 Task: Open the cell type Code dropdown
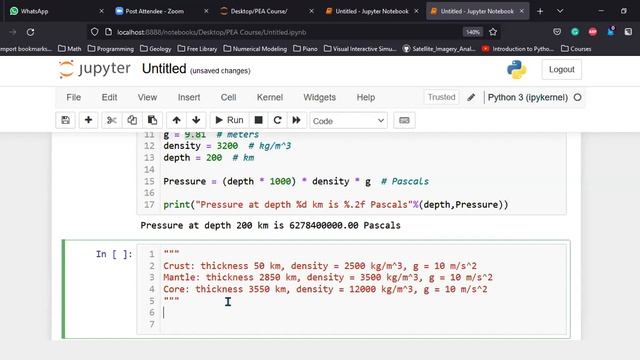348,121
